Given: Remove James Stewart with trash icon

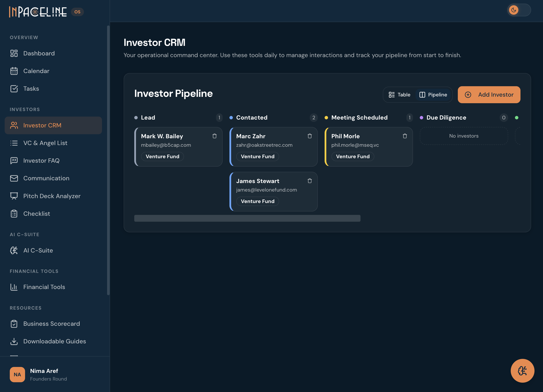Looking at the screenshot, I should tap(310, 181).
